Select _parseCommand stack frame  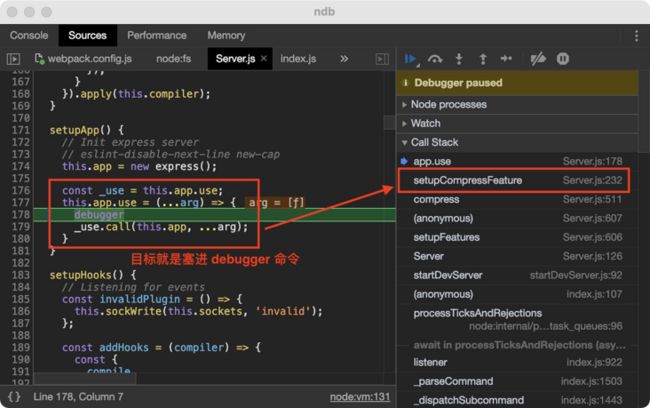point(517,381)
